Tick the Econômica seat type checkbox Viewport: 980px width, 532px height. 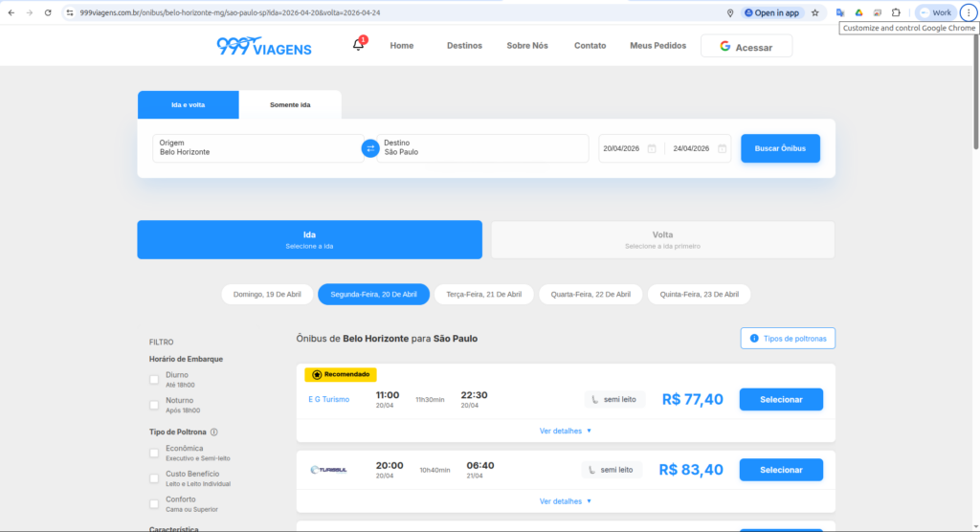[154, 453]
